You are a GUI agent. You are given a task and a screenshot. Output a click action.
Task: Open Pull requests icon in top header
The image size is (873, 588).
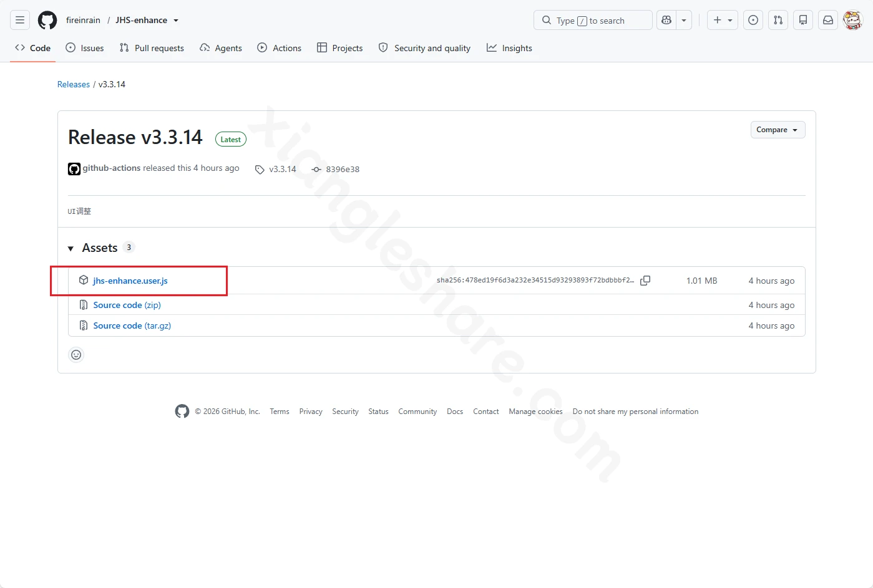point(778,20)
